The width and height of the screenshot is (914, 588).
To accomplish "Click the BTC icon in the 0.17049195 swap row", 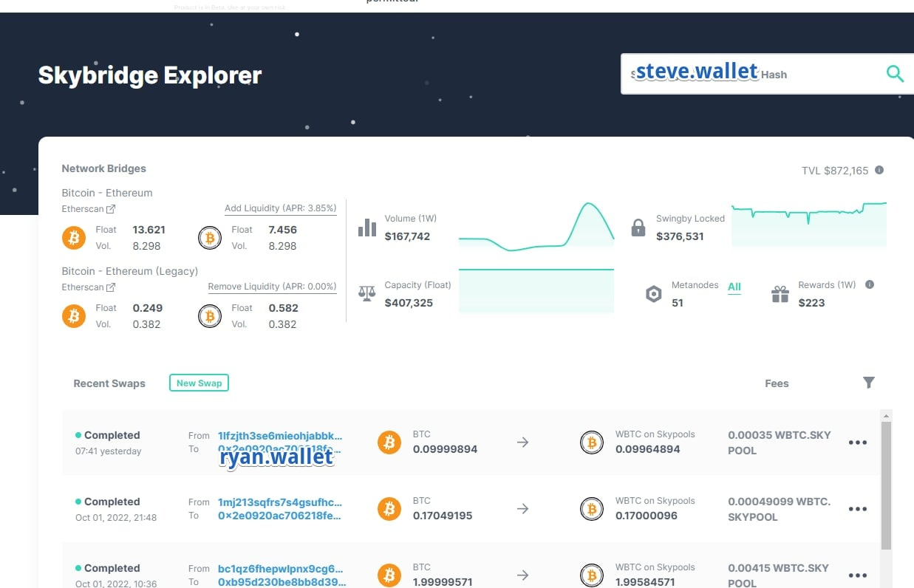I will pyautogui.click(x=389, y=509).
